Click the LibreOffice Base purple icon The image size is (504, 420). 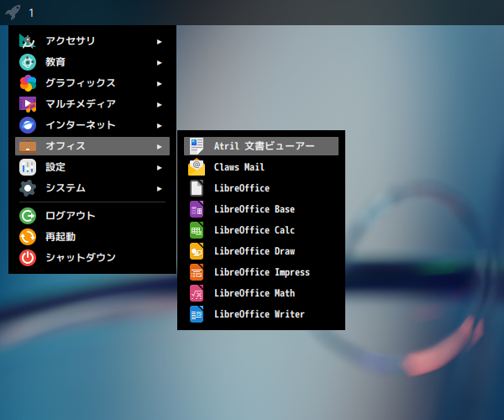[197, 209]
